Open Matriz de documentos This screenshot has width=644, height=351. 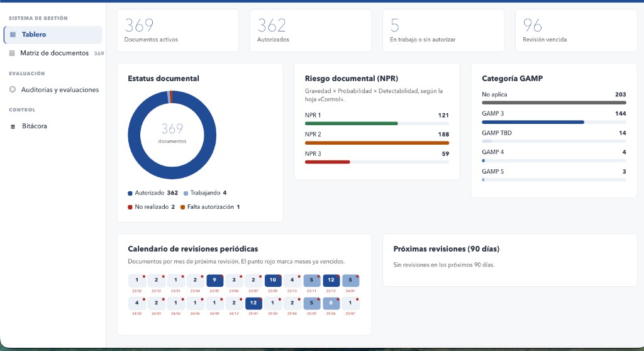pos(54,53)
